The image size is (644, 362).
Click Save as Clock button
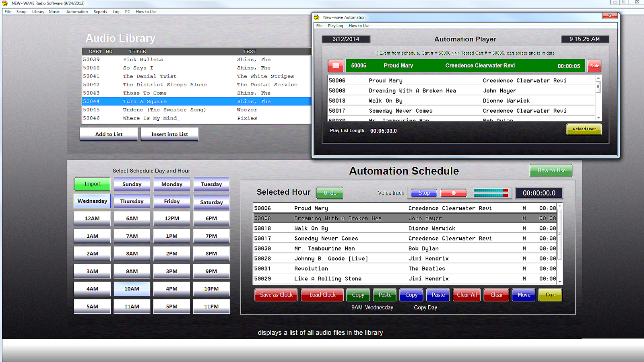(x=276, y=295)
